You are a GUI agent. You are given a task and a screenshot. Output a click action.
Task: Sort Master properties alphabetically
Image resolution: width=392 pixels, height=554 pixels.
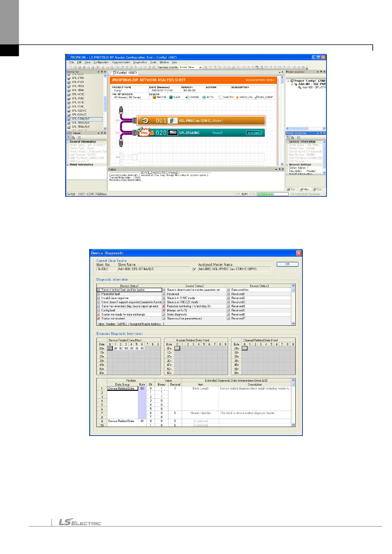(293, 138)
